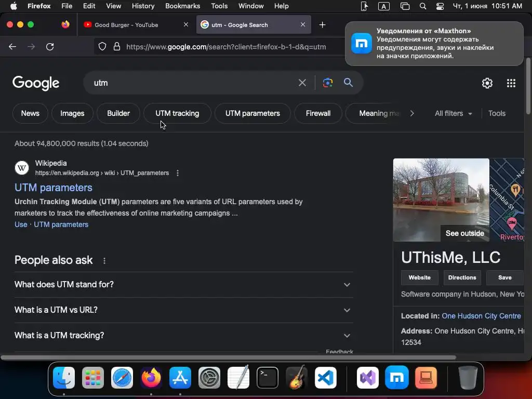Open Tools search options
Viewport: 532px width, 399px height.
497,113
